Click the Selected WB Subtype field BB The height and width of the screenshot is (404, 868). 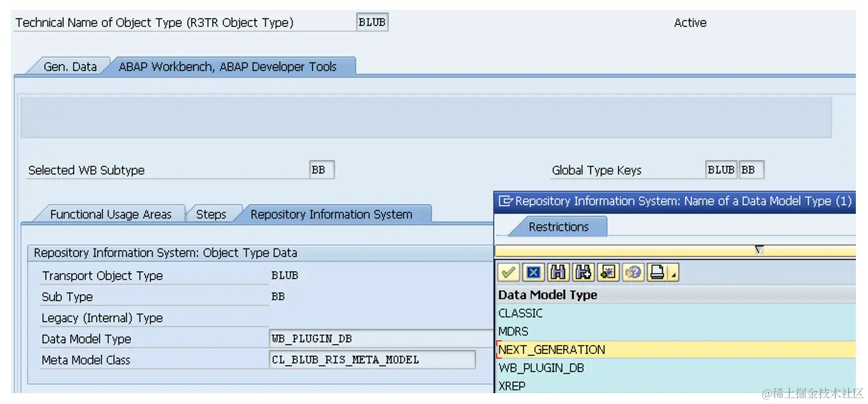pos(322,170)
